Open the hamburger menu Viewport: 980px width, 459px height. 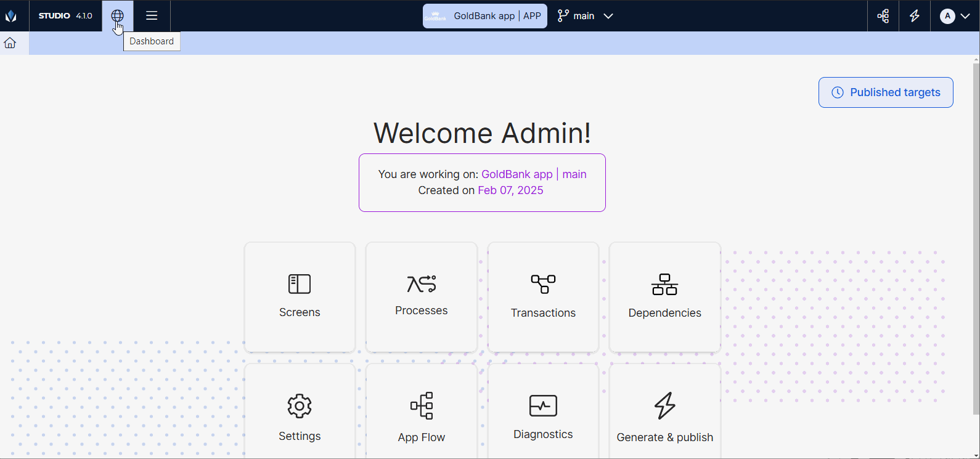pos(152,16)
